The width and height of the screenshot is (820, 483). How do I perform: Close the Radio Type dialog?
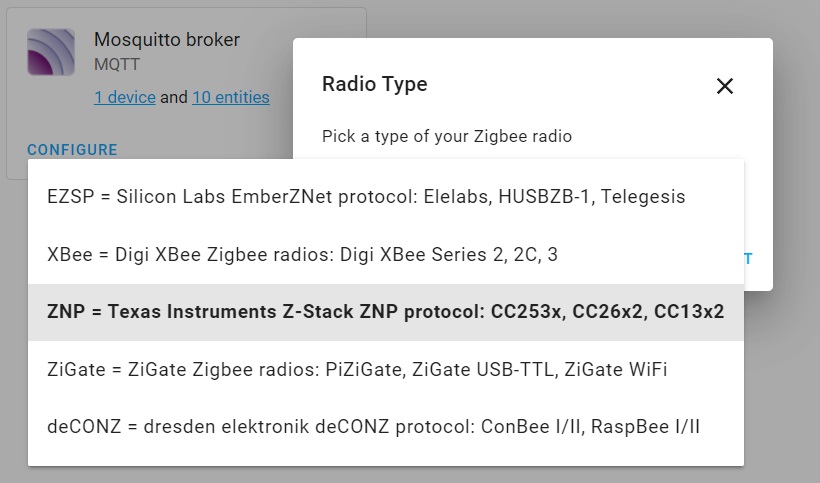pyautogui.click(x=724, y=86)
